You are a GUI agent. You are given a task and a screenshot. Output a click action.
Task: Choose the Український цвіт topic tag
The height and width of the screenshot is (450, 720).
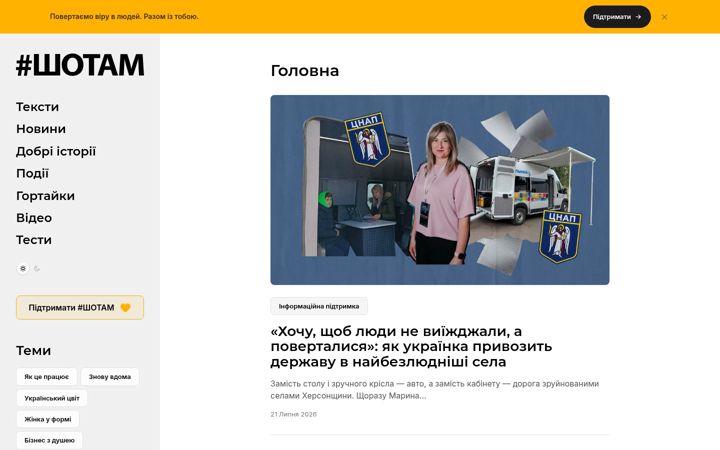click(52, 398)
